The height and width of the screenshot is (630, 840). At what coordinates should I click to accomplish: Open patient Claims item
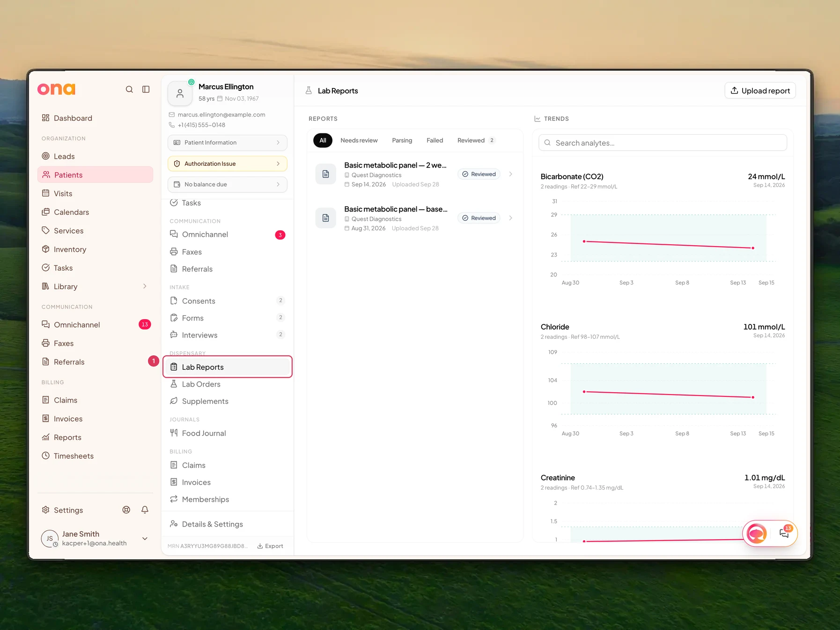(x=228, y=465)
